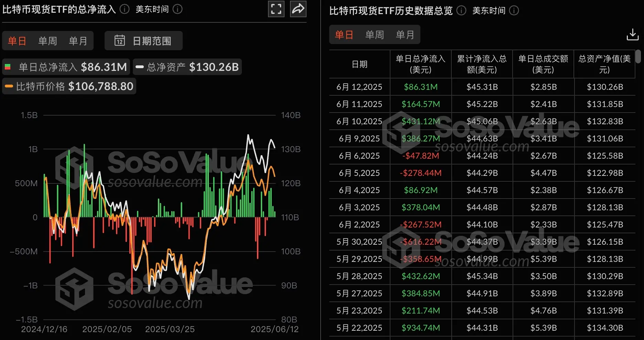Screen dimensions: 644x340
Task: Open the 日期范围 date picker
Action: pyautogui.click(x=143, y=41)
